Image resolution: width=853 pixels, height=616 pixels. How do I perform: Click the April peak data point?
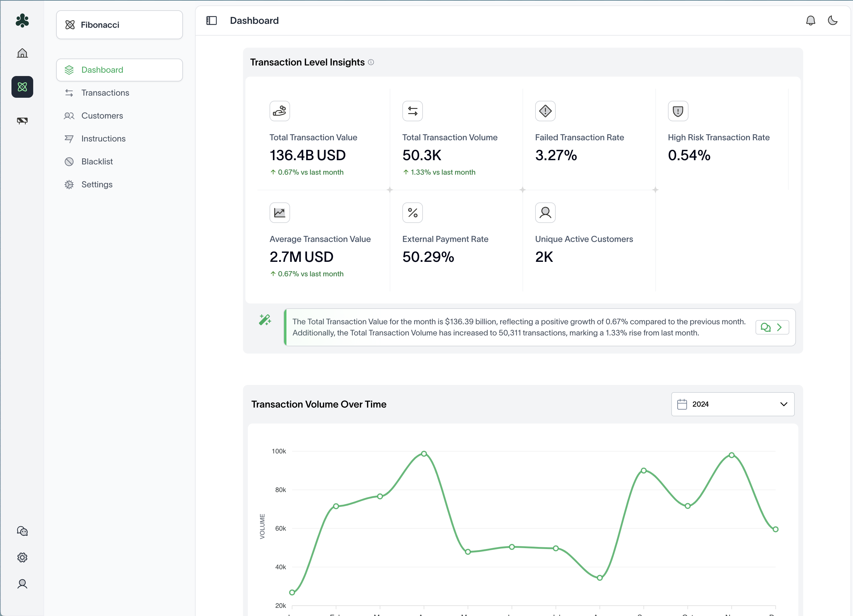point(424,454)
